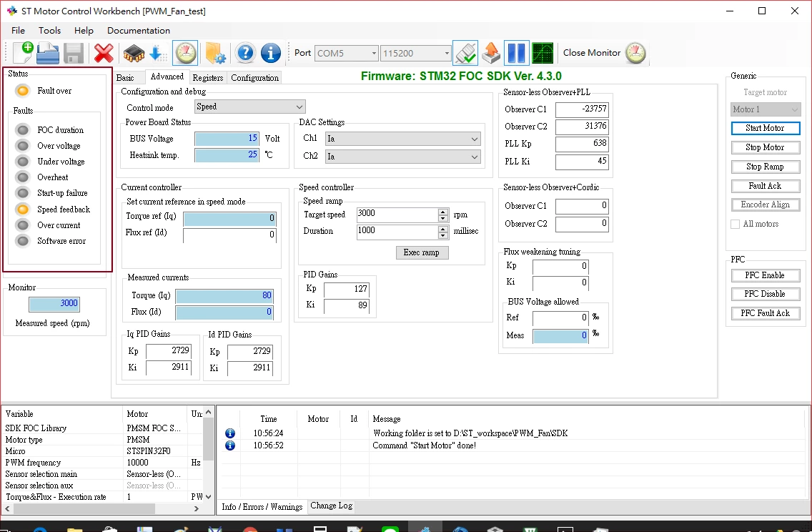Select the Advanced tab
Screen dimensions: 812x532
click(167, 77)
